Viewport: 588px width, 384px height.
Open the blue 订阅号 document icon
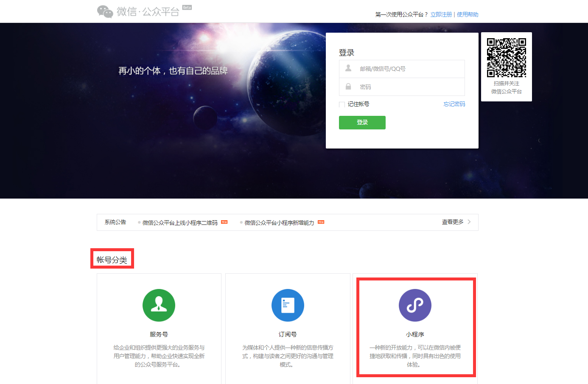tap(288, 305)
